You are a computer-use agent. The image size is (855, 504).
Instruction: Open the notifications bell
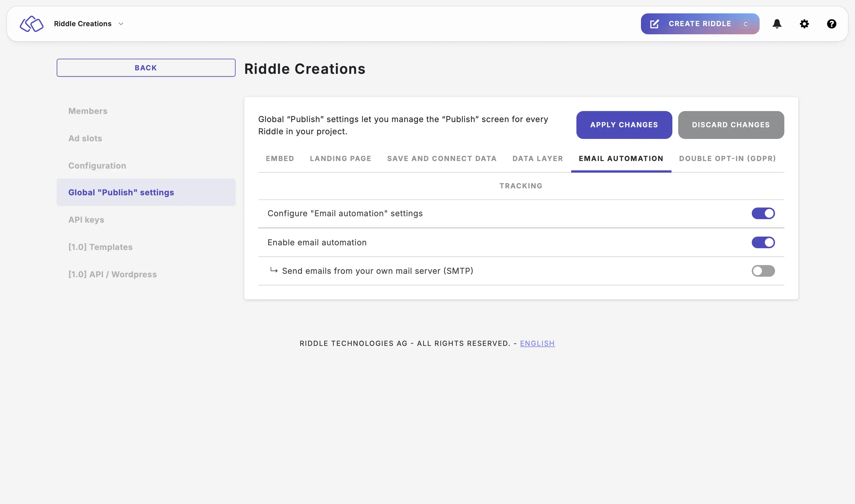pyautogui.click(x=777, y=24)
